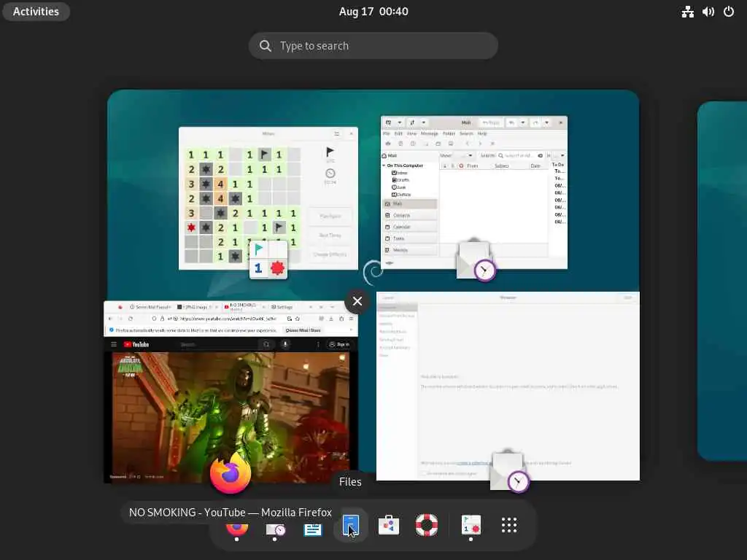Open network status icon in top bar

coord(687,12)
